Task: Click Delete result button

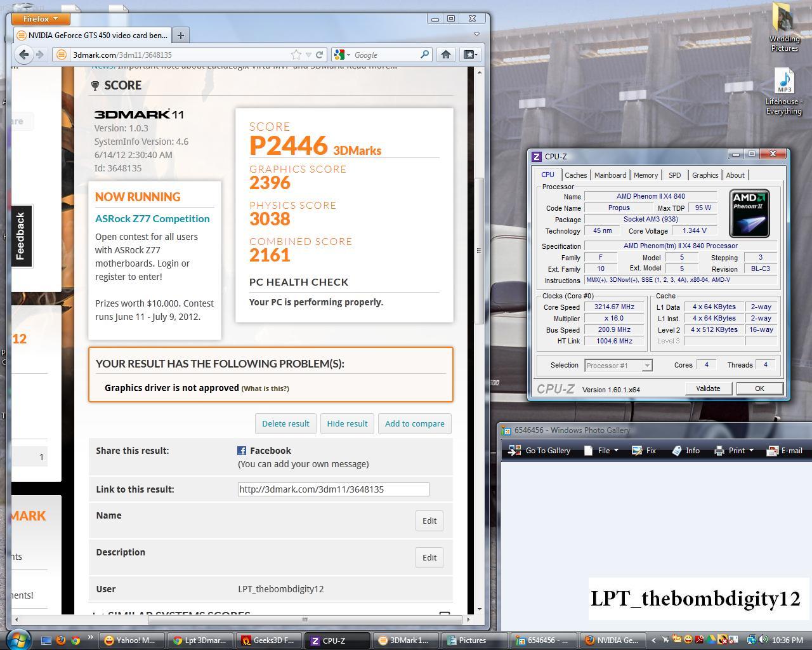Action: (x=285, y=423)
